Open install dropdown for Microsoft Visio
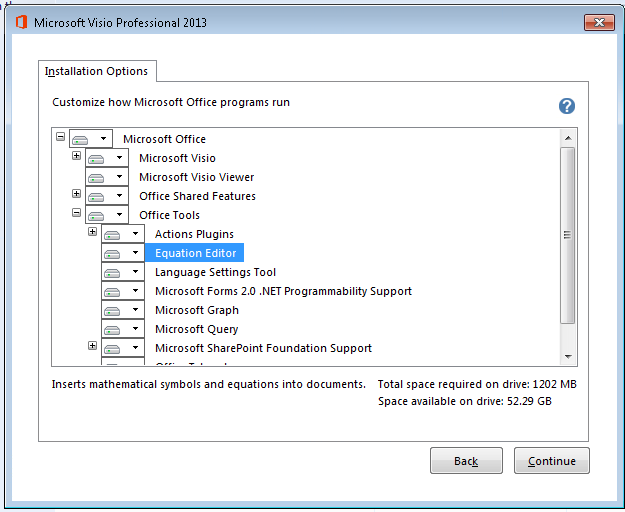Image resolution: width=625 pixels, height=512 pixels. point(107,158)
